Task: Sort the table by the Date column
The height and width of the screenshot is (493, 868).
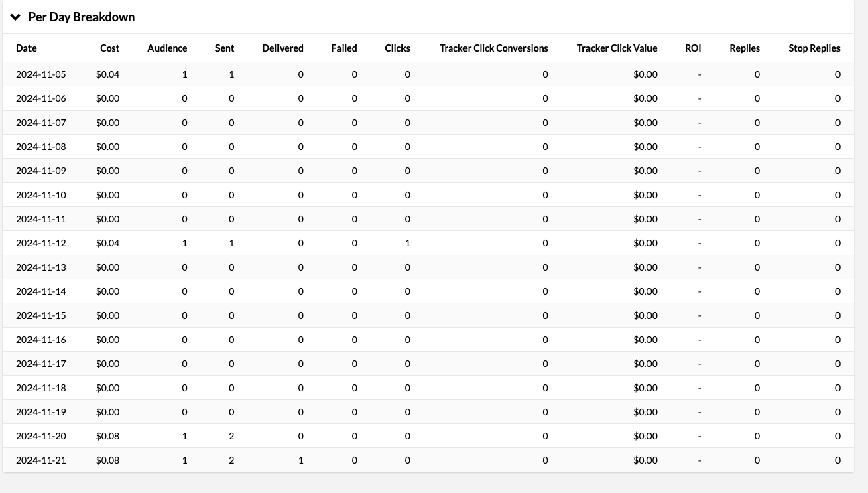Action: [26, 48]
